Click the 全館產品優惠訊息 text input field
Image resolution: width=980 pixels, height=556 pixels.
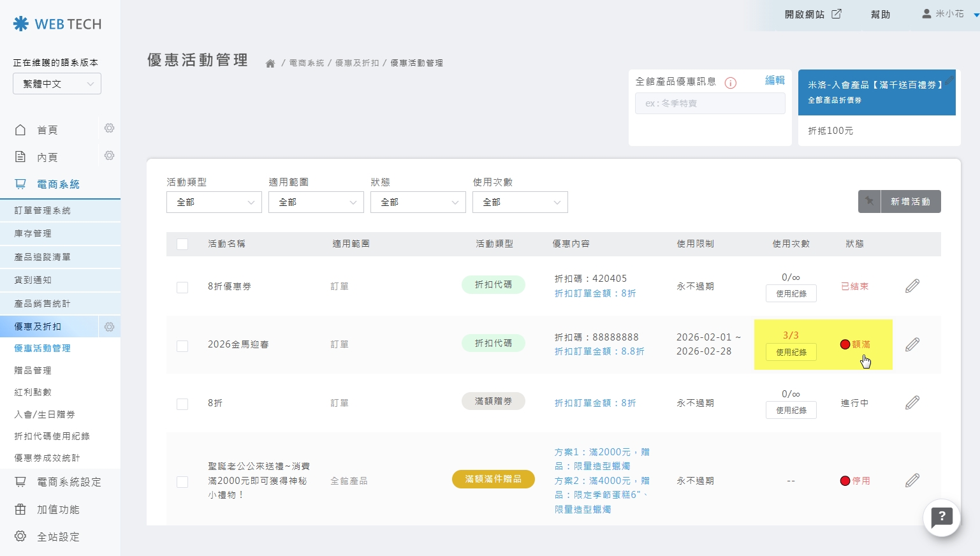[x=710, y=103]
